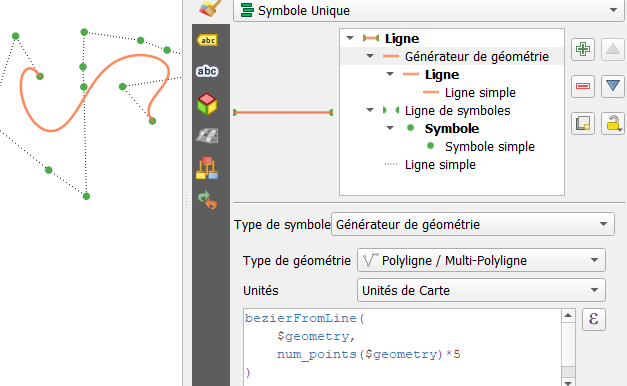Open the expression editor epsilon button
Viewport: 627px width, 386px height.
point(594,319)
